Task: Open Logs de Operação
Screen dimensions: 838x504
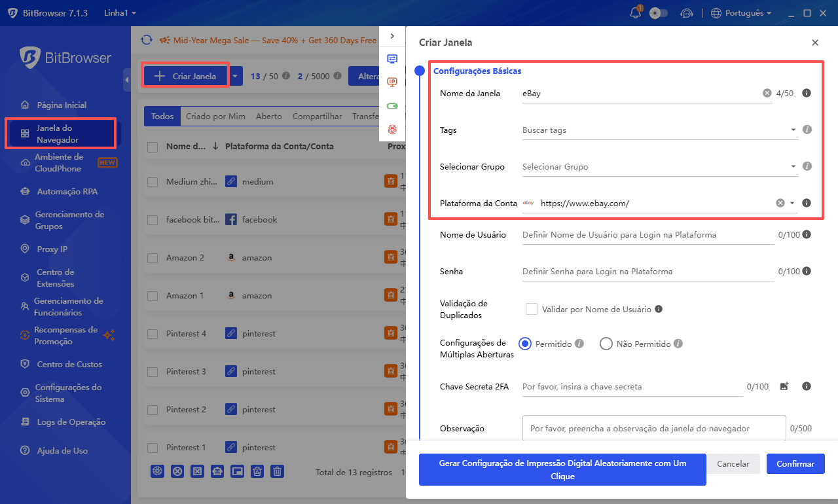Action: (x=71, y=422)
